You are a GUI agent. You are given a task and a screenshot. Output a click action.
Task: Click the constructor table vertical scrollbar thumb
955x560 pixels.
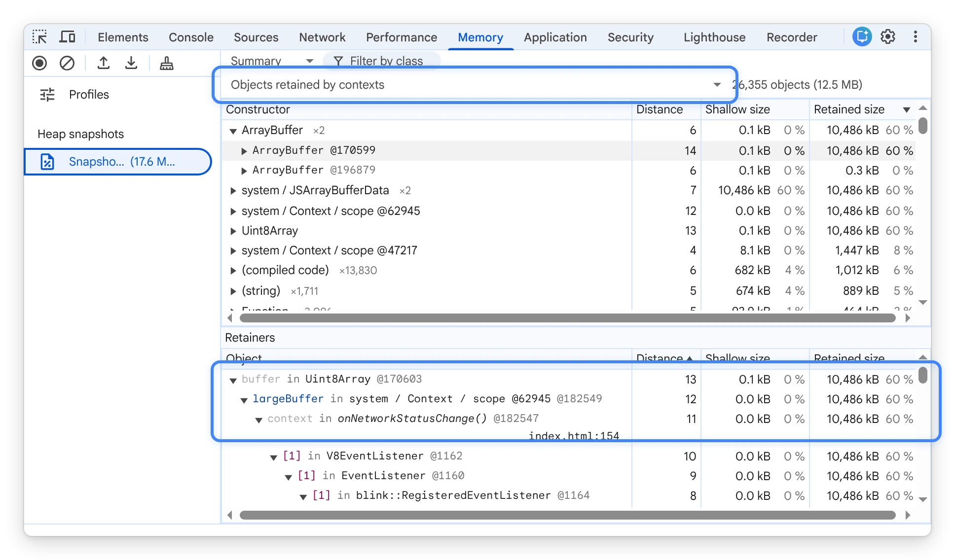click(923, 125)
